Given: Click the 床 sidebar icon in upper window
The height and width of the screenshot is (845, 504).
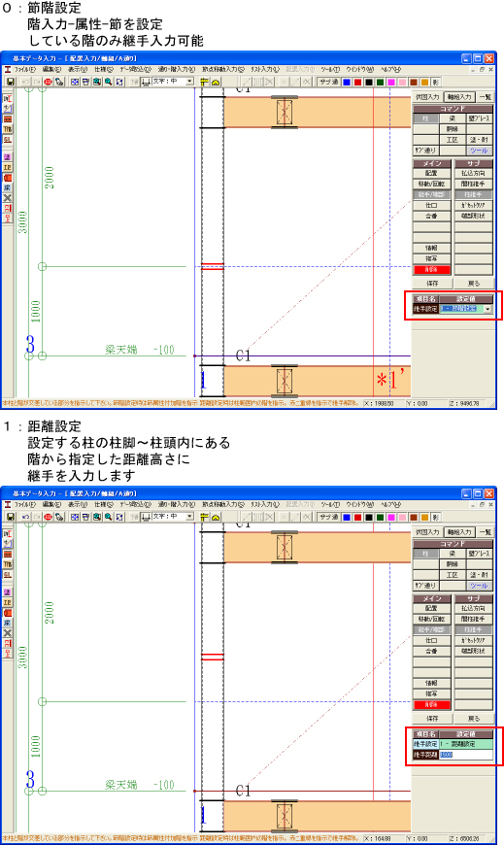Looking at the screenshot, I should pyautogui.click(x=8, y=187).
